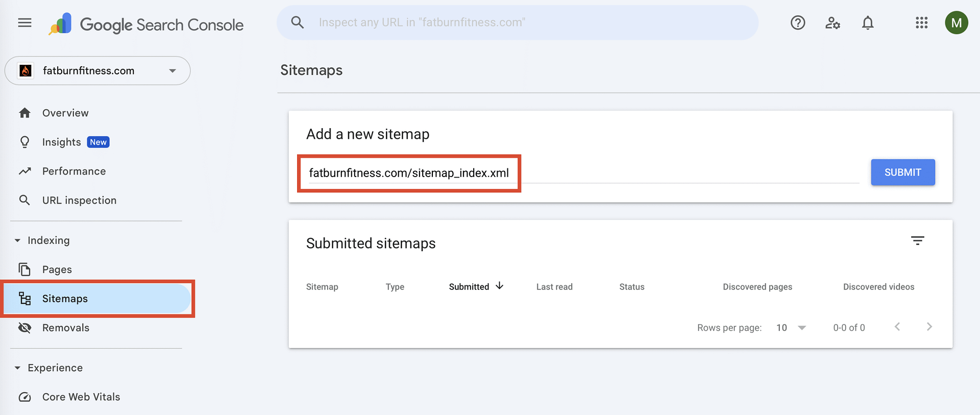Open the hamburger main menu
Screen dimensions: 980x415
click(x=24, y=23)
